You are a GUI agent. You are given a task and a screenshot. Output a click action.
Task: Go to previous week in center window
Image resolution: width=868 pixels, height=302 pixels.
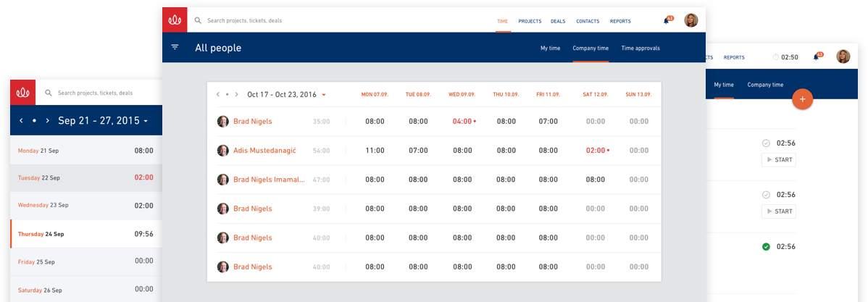218,95
